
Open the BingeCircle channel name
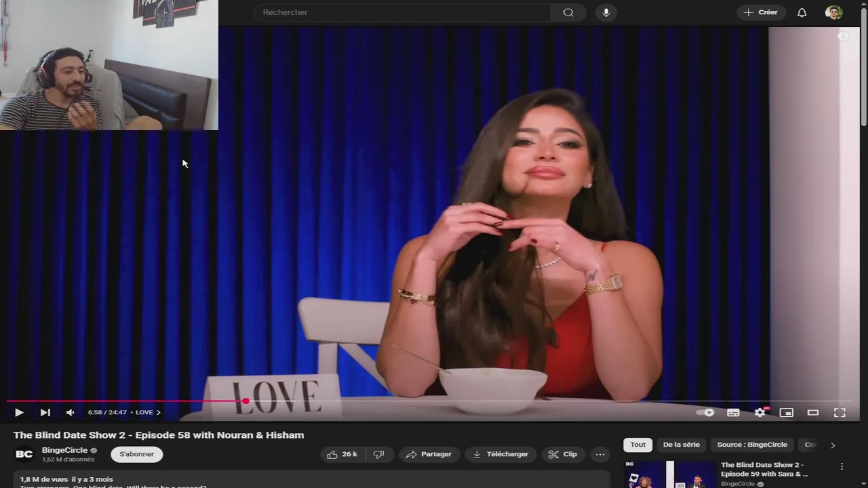point(64,450)
